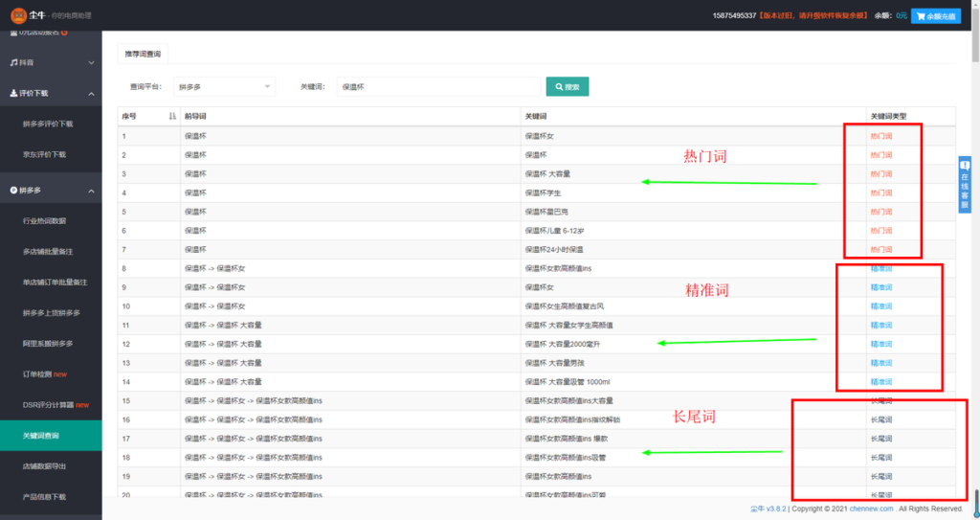Click the 在线客服 chat icon
The height and width of the screenshot is (520, 980).
click(x=965, y=166)
